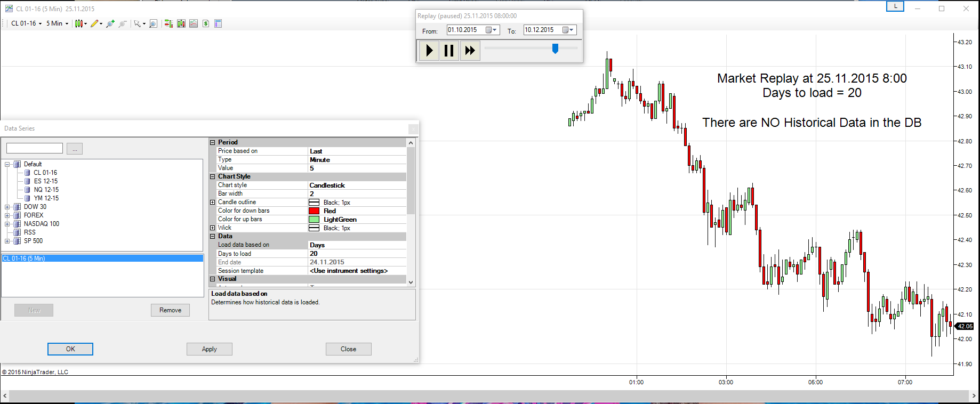Open the Strategies dollar sign icon
Screen dimensions: 980x404
click(x=206, y=23)
